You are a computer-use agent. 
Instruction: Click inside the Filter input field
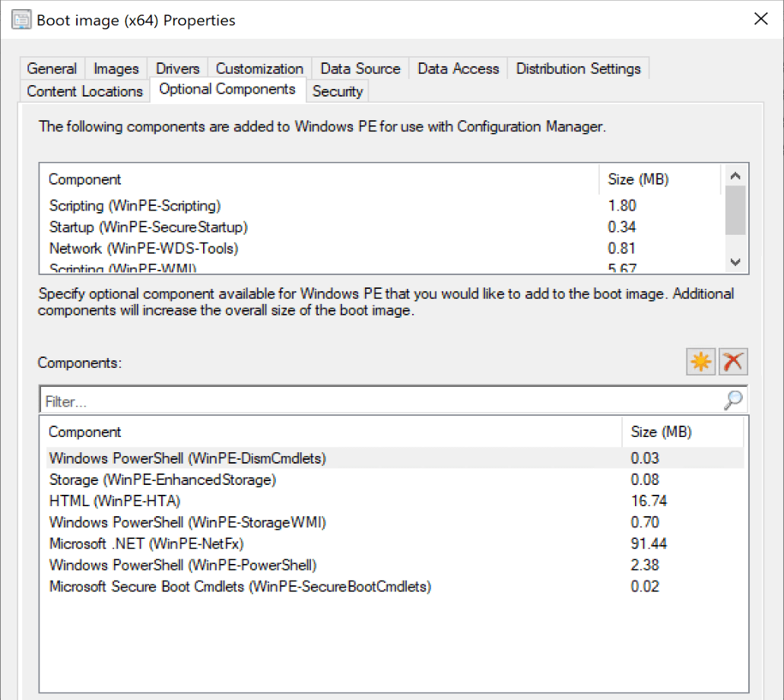(304, 401)
